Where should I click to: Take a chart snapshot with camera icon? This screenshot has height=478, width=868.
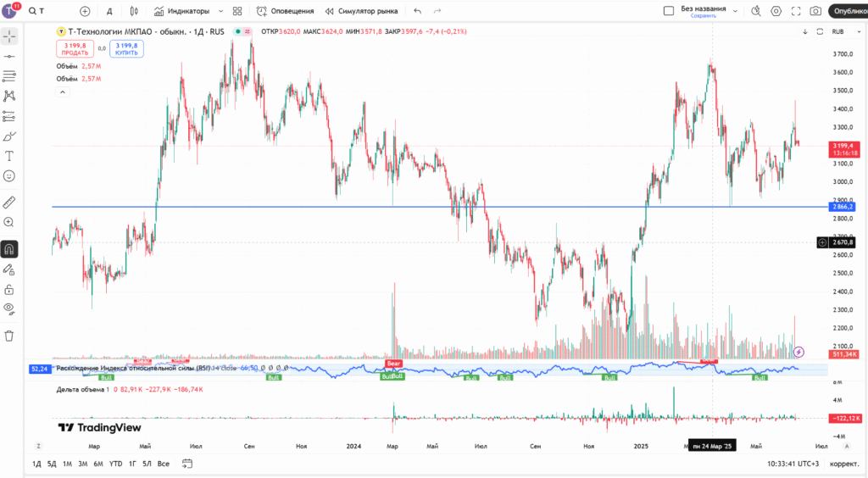pyautogui.click(x=816, y=11)
